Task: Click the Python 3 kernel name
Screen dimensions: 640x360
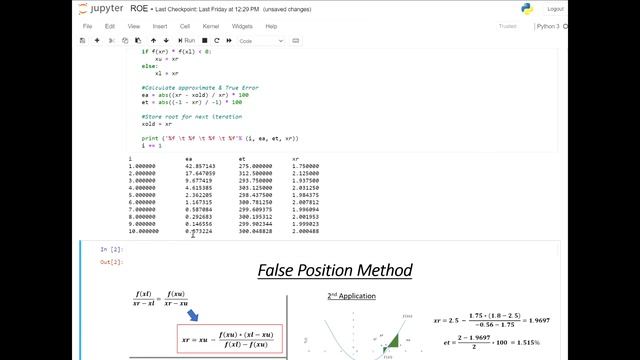Action: (x=548, y=26)
